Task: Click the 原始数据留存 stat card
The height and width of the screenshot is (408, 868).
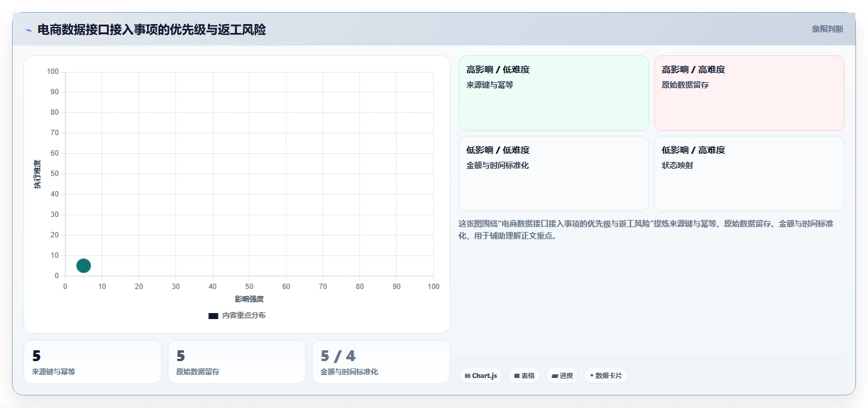Action: [x=237, y=362]
